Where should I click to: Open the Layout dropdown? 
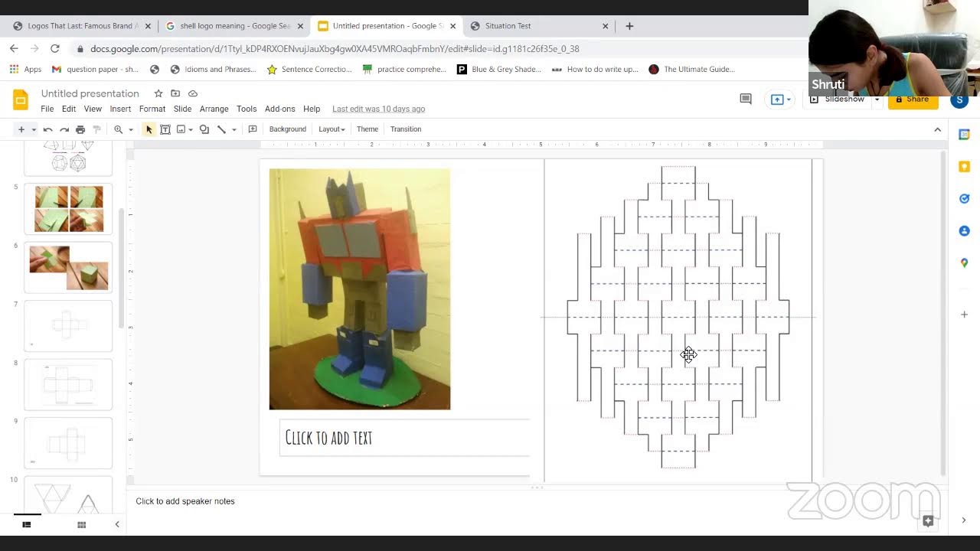tap(332, 129)
